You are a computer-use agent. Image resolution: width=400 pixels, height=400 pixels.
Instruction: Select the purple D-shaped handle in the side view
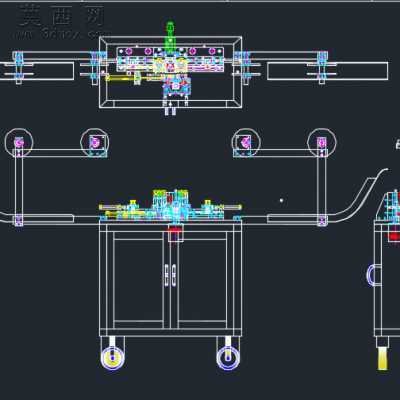tap(374, 275)
